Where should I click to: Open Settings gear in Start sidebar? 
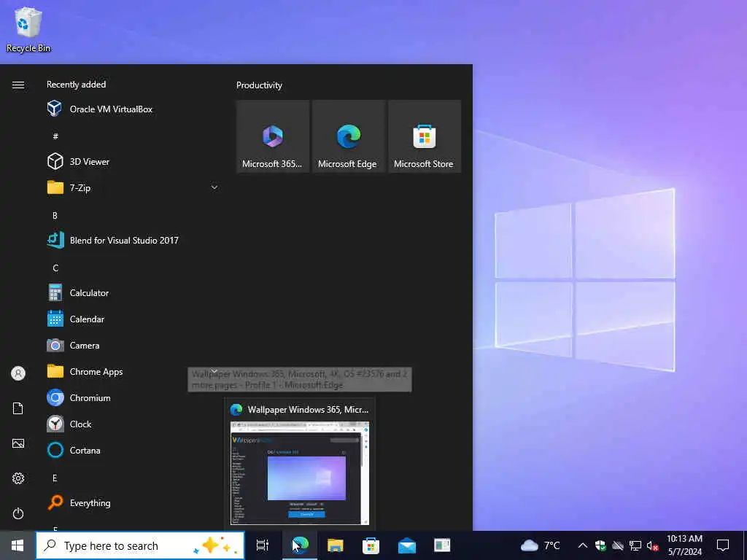pyautogui.click(x=18, y=478)
